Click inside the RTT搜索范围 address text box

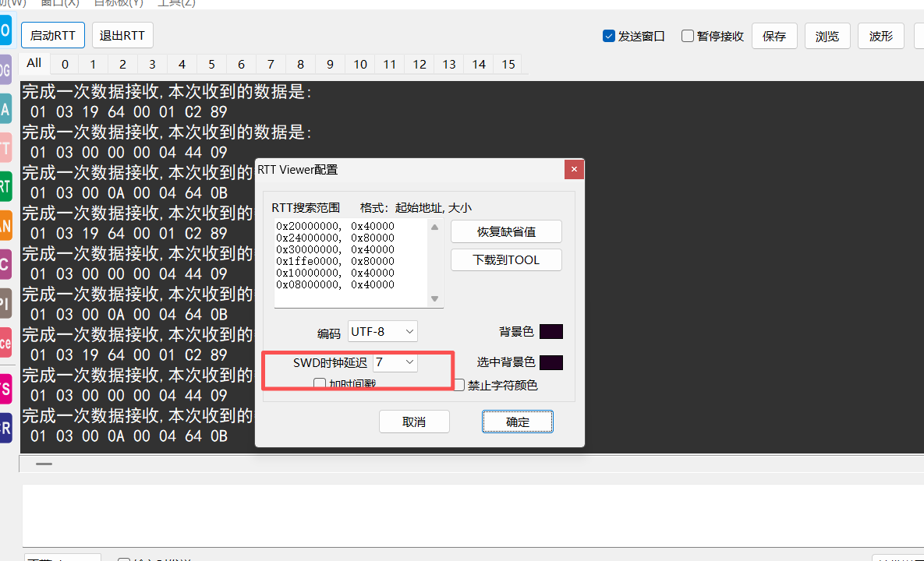pyautogui.click(x=351, y=263)
